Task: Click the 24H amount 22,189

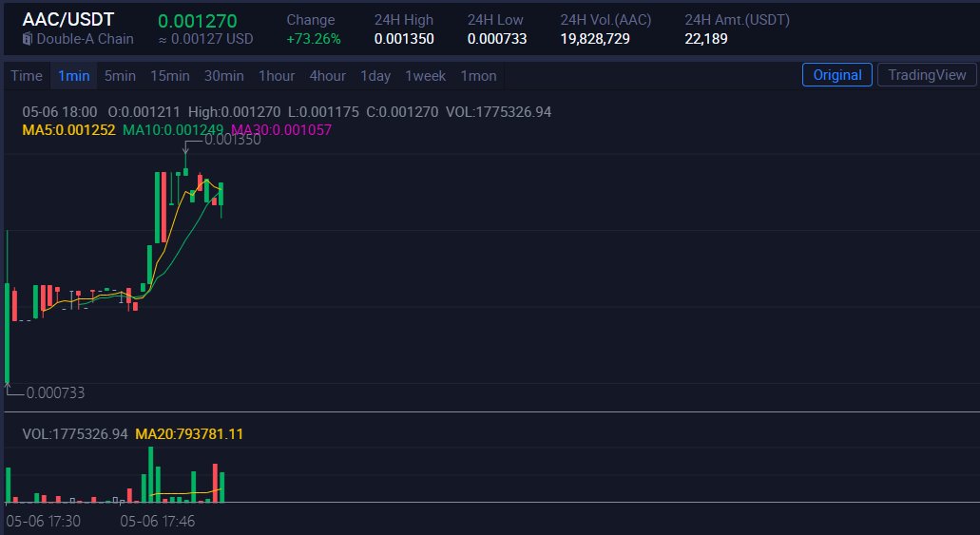Action: [x=706, y=39]
